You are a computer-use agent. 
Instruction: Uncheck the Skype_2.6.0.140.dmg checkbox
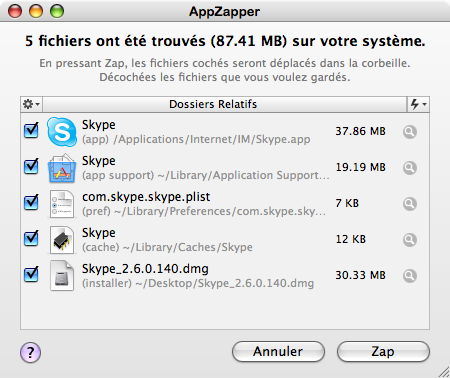31,274
